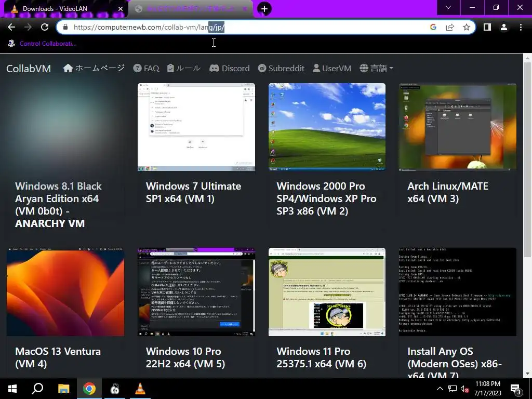Click the muted volume tray icon
The image size is (532, 399).
point(465,389)
